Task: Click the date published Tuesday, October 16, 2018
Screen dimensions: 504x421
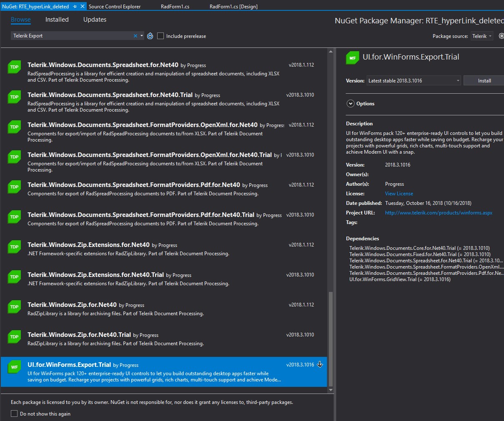Action: 428,203
